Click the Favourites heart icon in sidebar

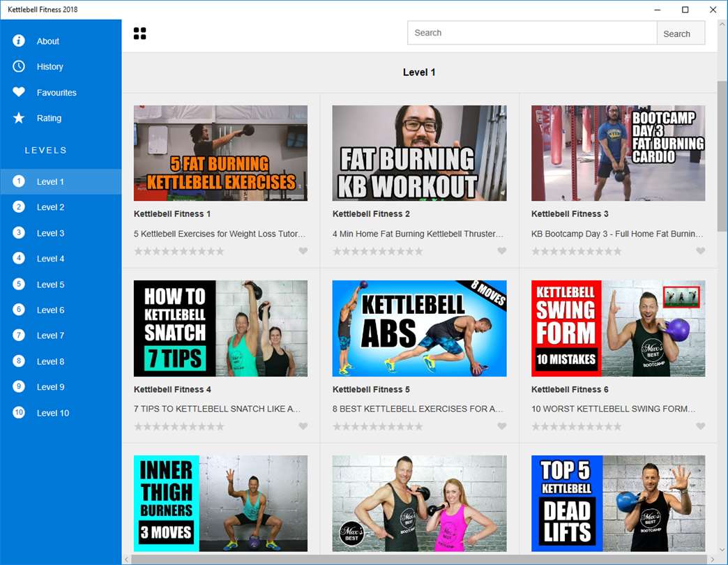click(19, 92)
